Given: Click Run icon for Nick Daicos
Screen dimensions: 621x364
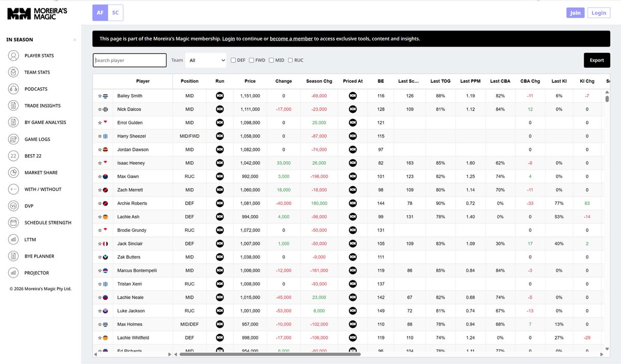Looking at the screenshot, I should coord(220,109).
